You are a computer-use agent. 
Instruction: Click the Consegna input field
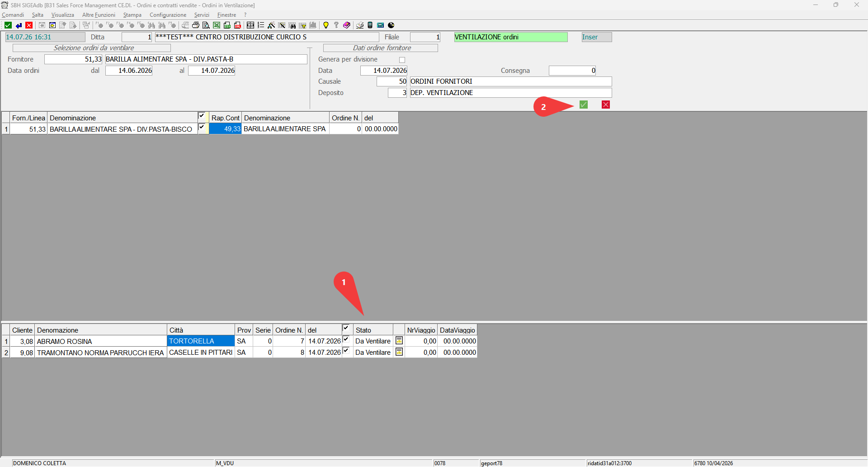pyautogui.click(x=572, y=71)
